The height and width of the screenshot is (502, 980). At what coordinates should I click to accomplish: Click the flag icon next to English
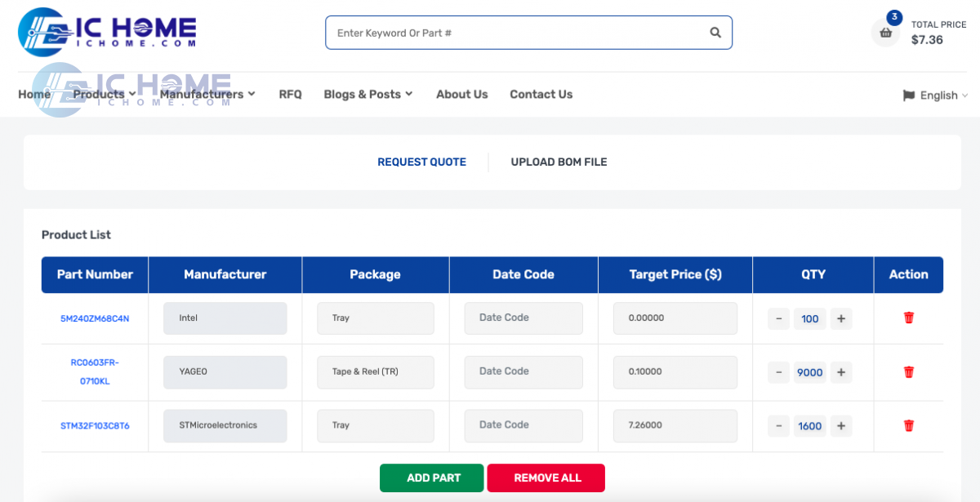coord(909,96)
